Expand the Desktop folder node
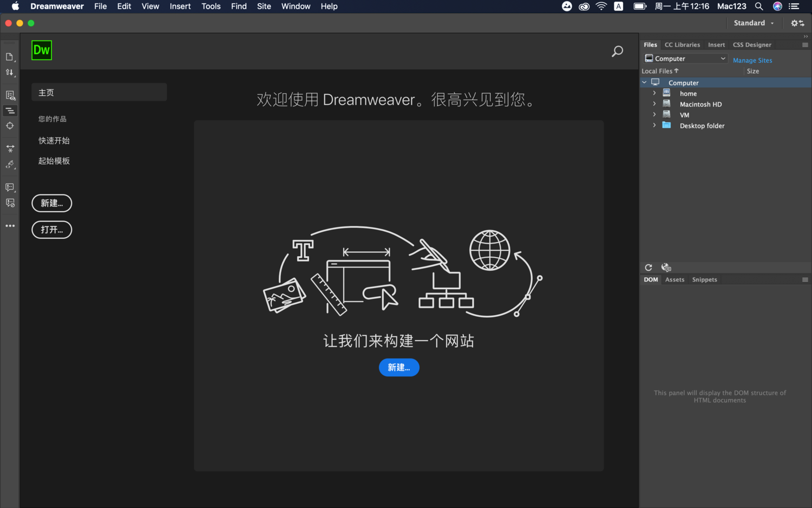 pyautogui.click(x=654, y=125)
